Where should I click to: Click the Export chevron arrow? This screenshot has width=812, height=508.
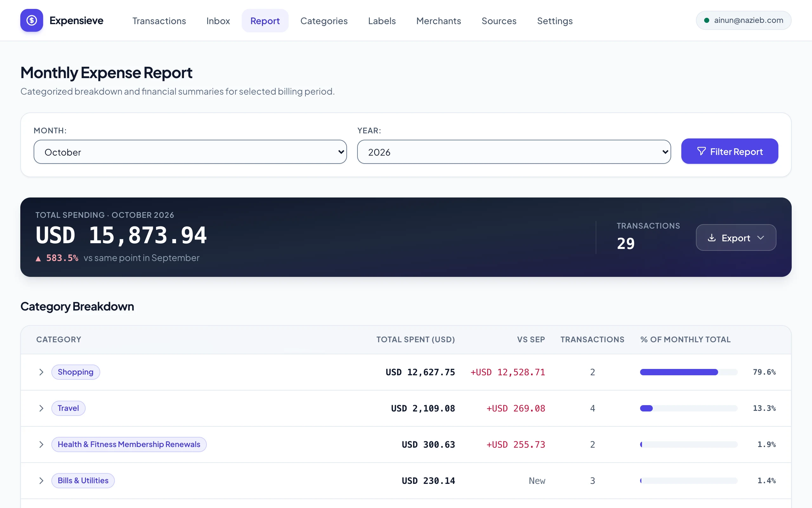pos(761,238)
